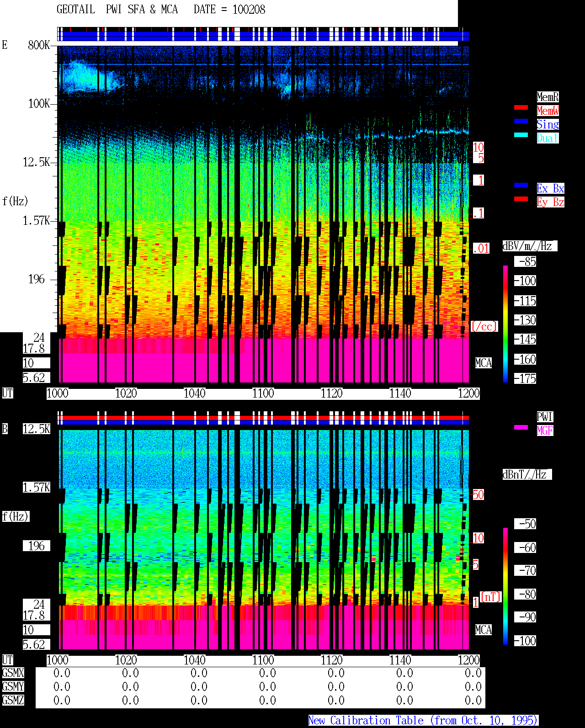Viewport: 585px width, 728px height.
Task: Click the blue Sing legend swatch
Action: [521, 121]
